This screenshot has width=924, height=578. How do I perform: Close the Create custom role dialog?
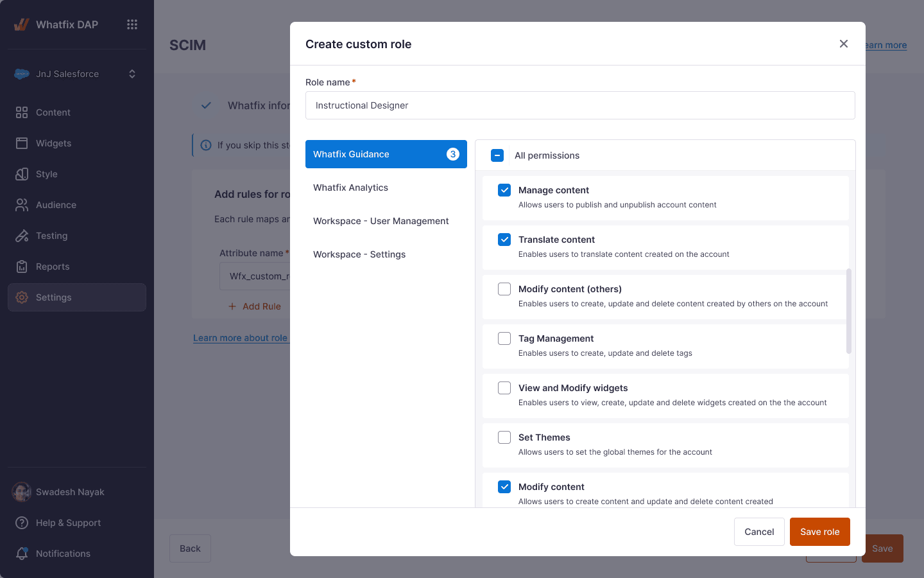pyautogui.click(x=844, y=44)
